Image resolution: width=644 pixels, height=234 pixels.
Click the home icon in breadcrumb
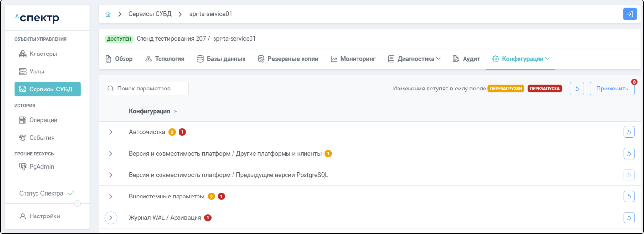(x=108, y=14)
